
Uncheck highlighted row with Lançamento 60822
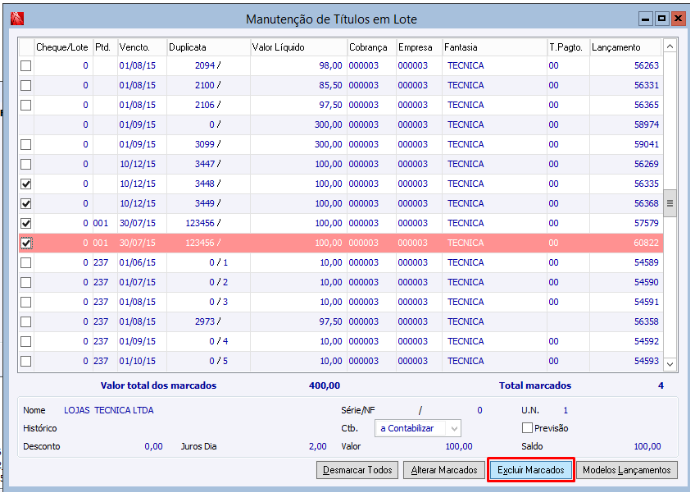pyautogui.click(x=26, y=243)
